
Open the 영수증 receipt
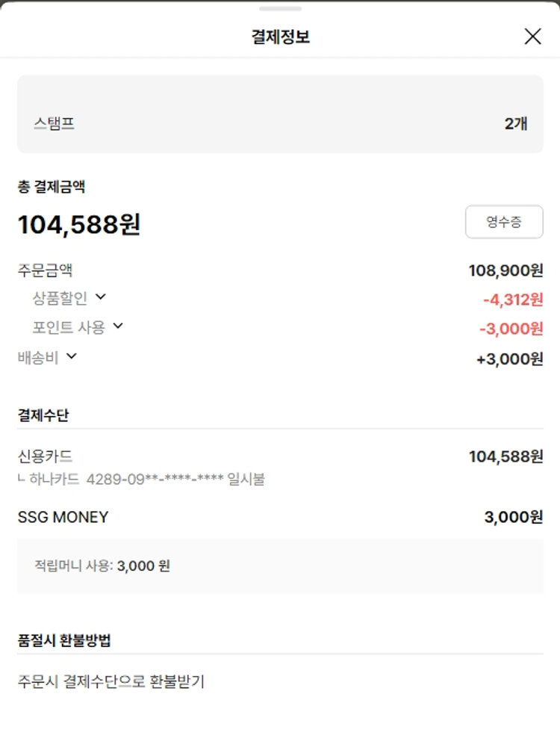504,222
